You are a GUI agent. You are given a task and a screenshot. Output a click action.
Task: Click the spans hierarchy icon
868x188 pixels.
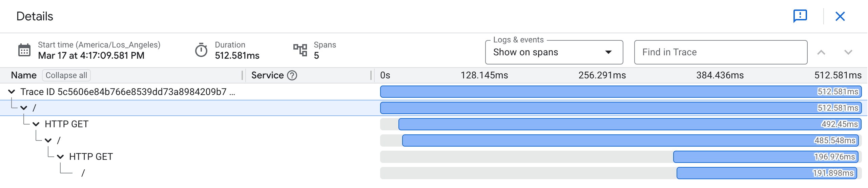[300, 50]
